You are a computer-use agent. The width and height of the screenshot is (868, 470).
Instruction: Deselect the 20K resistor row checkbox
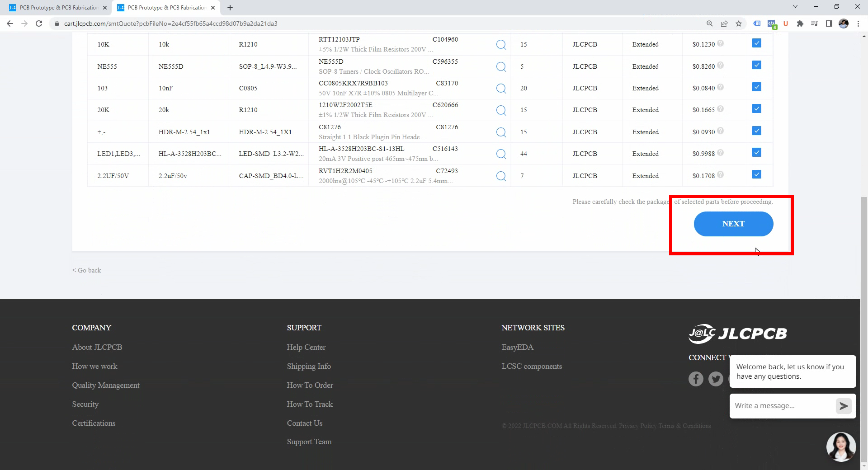pos(757,108)
